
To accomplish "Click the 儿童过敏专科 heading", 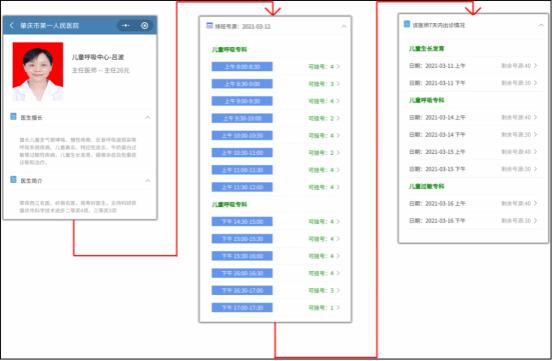I will (426, 186).
